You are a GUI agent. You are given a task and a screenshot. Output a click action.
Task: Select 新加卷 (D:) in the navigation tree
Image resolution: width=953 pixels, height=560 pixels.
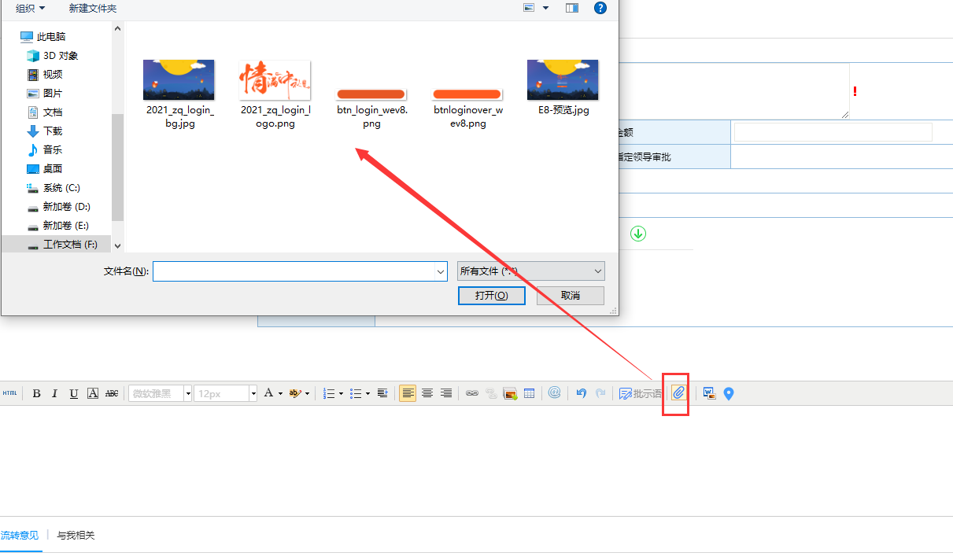tap(66, 207)
